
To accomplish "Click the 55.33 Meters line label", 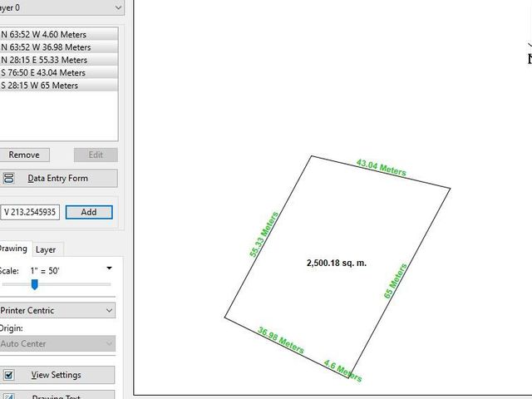I will [x=264, y=234].
